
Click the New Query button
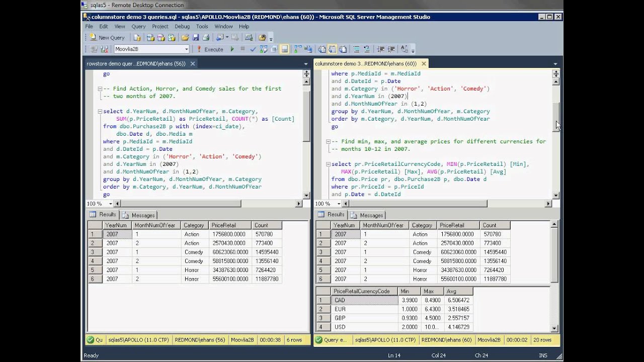(107, 38)
